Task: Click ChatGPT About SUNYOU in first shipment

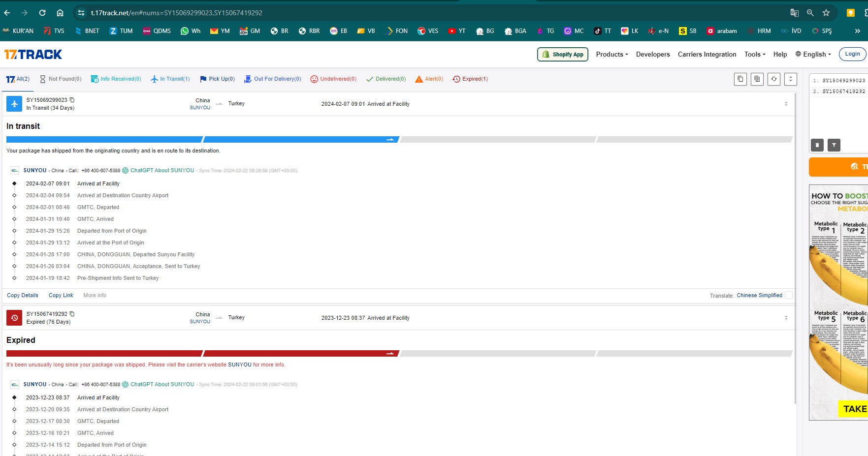Action: point(162,171)
